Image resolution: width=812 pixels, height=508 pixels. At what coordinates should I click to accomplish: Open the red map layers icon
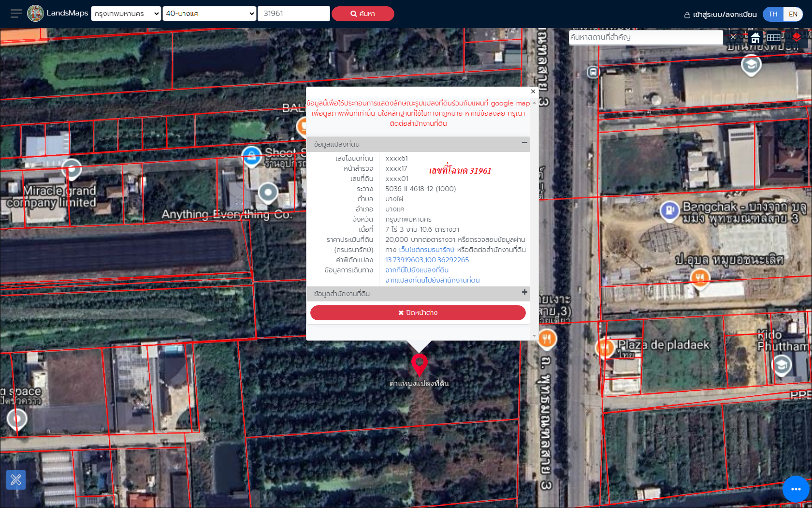click(796, 37)
